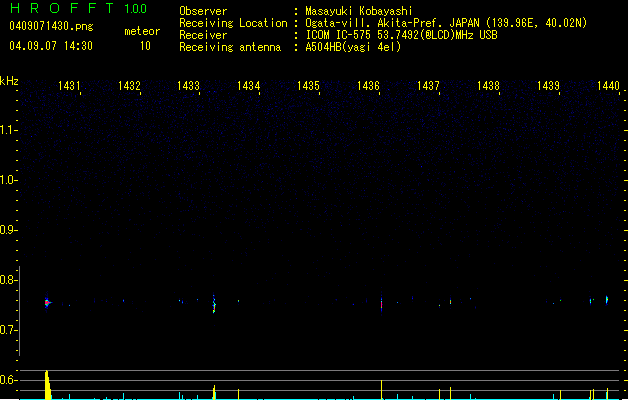Click the 0.7 kHz frequency tick label
This screenshot has height=400, width=629.
point(8,330)
